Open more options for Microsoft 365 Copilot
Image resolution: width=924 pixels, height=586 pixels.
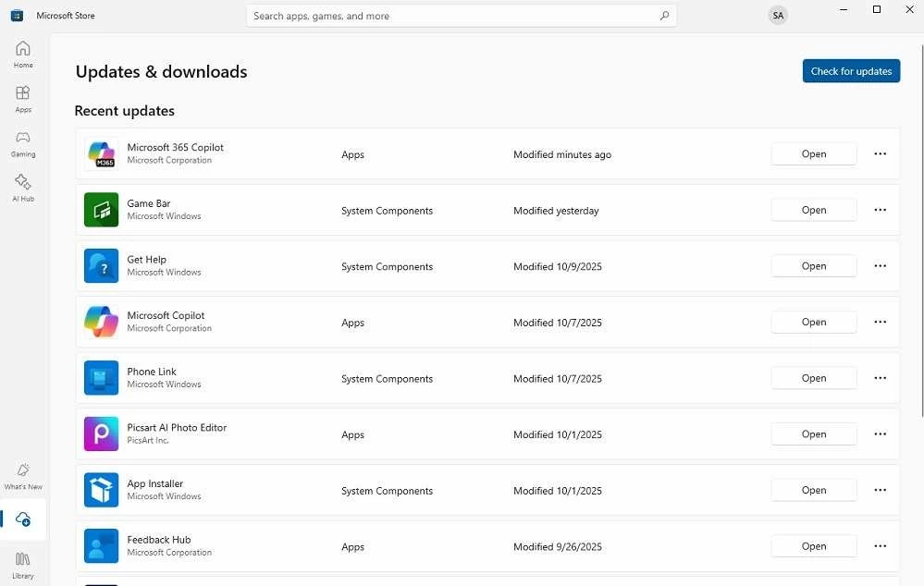tap(880, 154)
